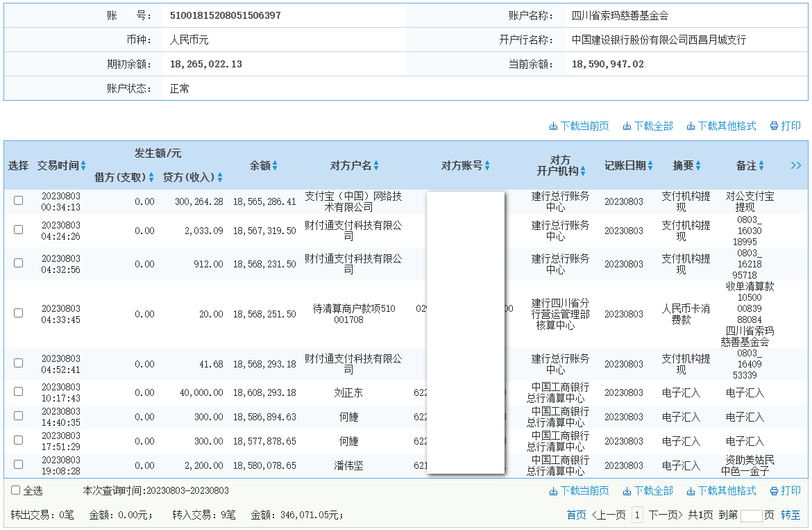Sort 余额 column arrows
Image resolution: width=812 pixels, height=530 pixels.
click(x=275, y=166)
